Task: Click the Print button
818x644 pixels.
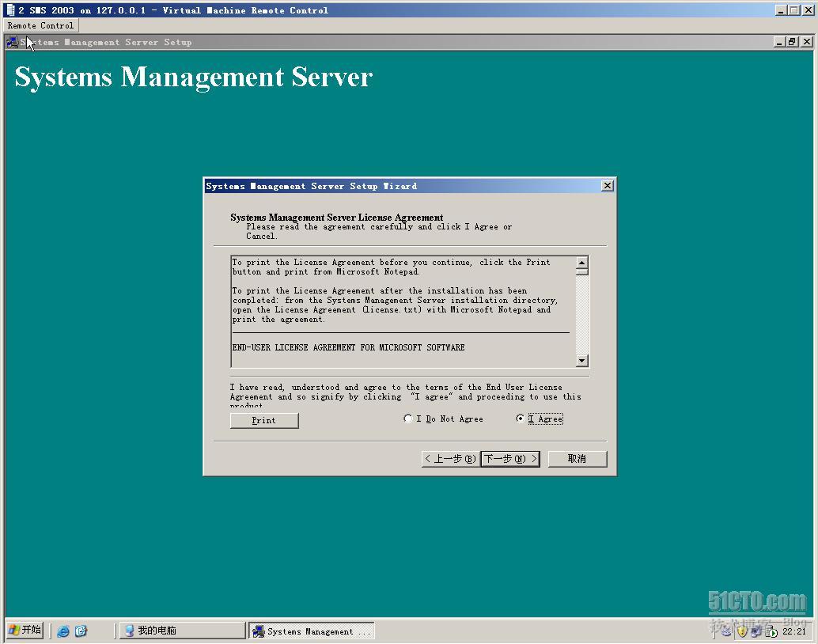Action: point(264,421)
